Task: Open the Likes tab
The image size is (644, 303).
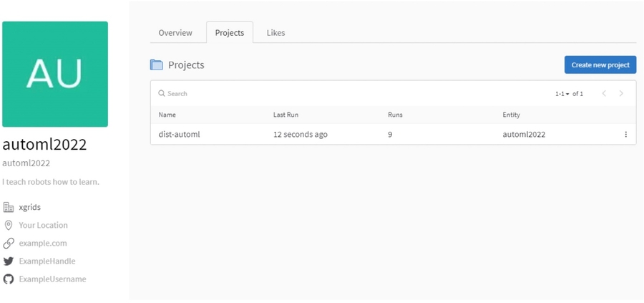Action: coord(275,33)
